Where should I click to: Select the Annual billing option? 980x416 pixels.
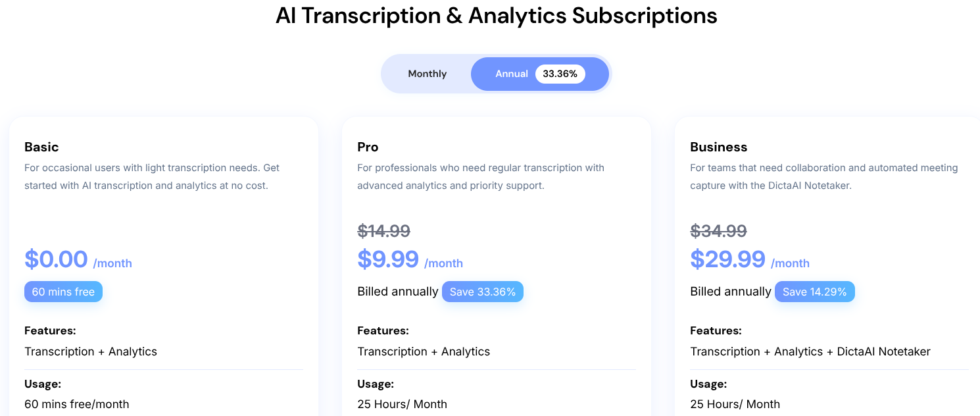pyautogui.click(x=512, y=74)
